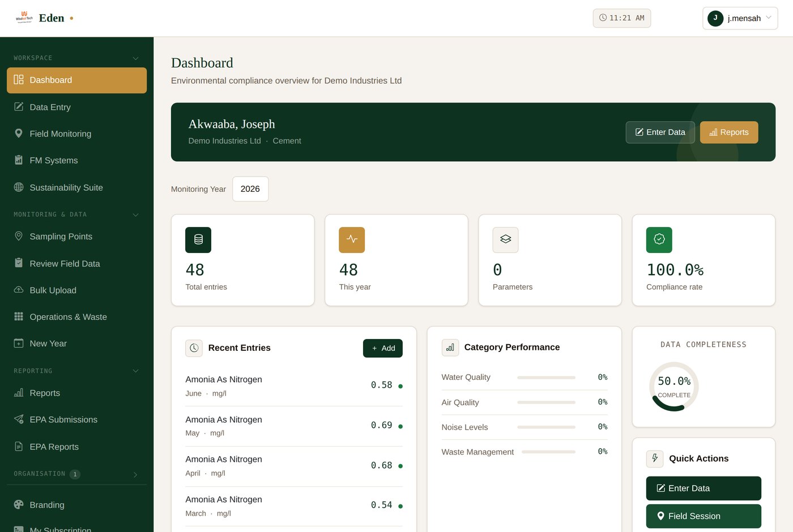The image size is (793, 532).
Task: Go to Field Monitoring menu item
Action: click(x=76, y=134)
